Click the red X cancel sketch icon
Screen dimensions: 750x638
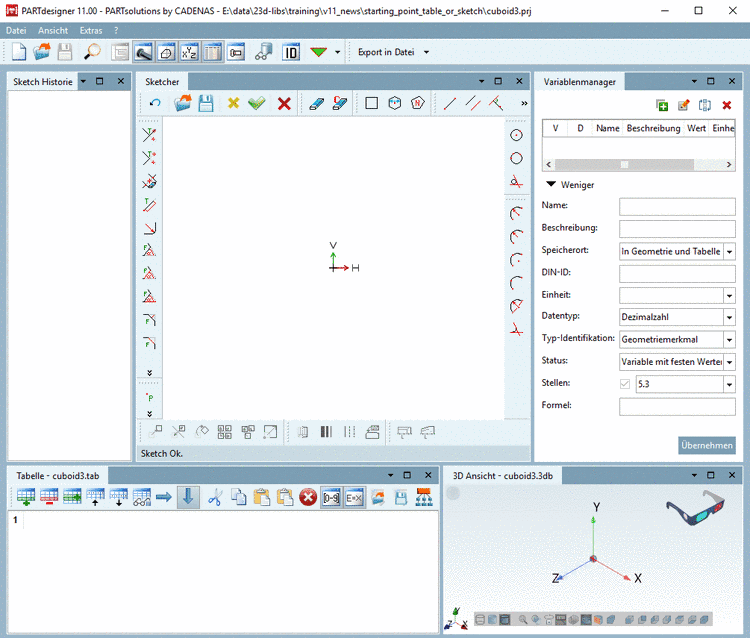[x=284, y=103]
